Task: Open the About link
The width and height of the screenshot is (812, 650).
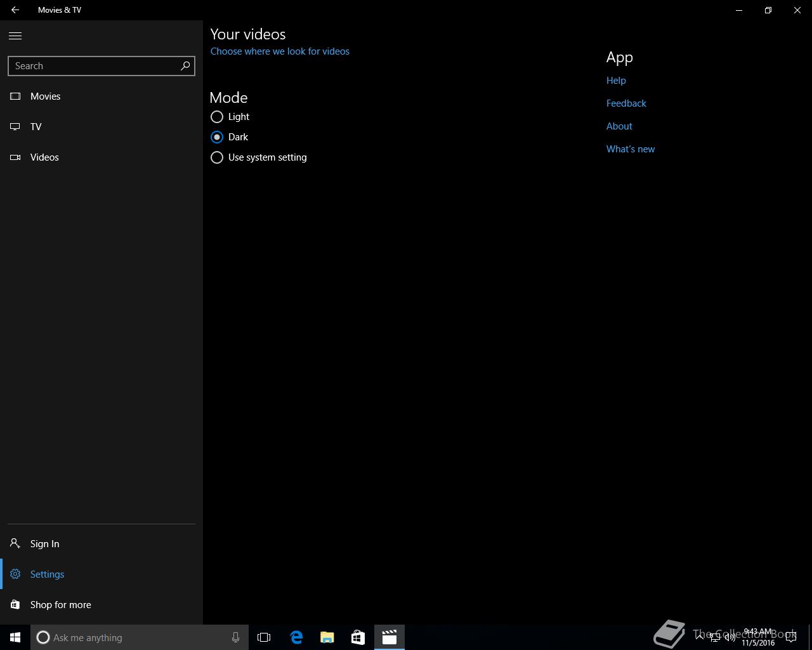Action: pyautogui.click(x=619, y=126)
